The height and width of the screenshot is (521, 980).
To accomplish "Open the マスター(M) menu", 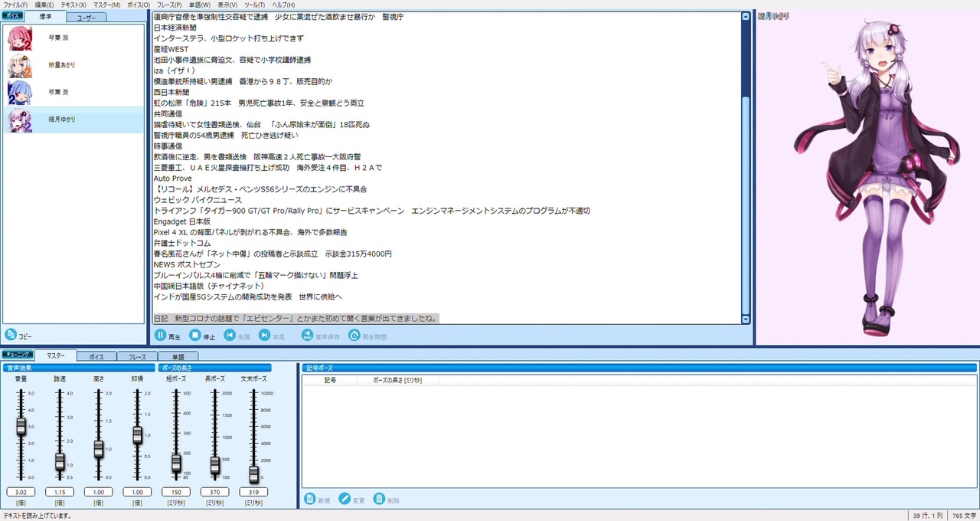I will [x=106, y=5].
